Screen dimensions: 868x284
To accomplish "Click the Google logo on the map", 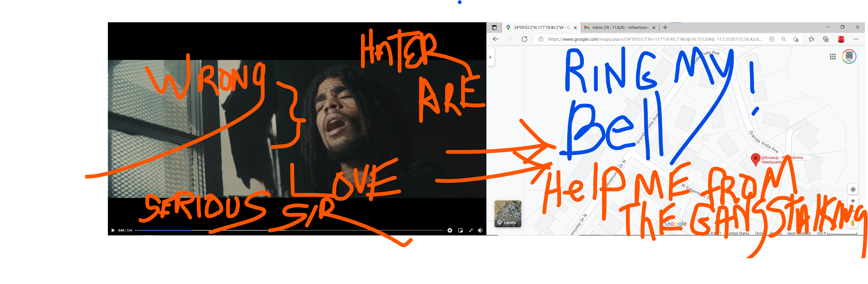I will [x=675, y=224].
